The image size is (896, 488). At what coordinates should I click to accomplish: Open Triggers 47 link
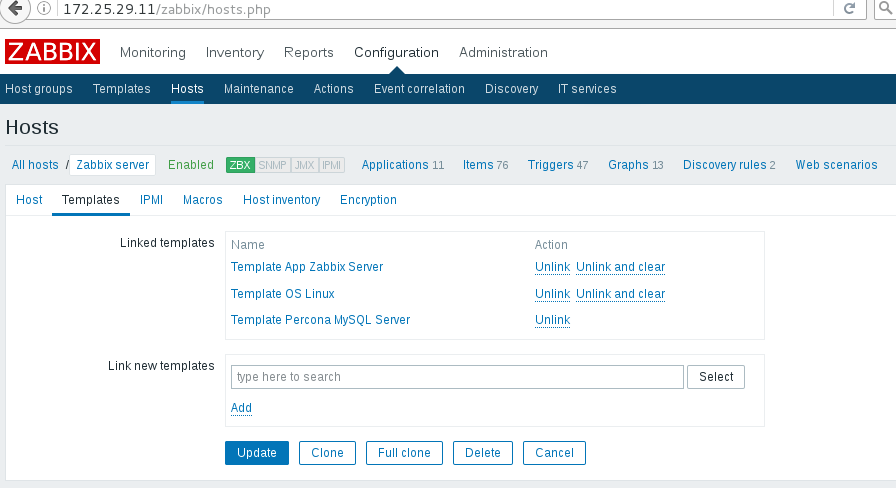pyautogui.click(x=558, y=165)
